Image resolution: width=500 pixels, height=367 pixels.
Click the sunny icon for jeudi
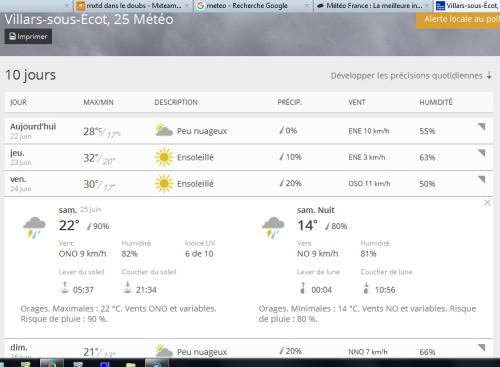tap(164, 157)
